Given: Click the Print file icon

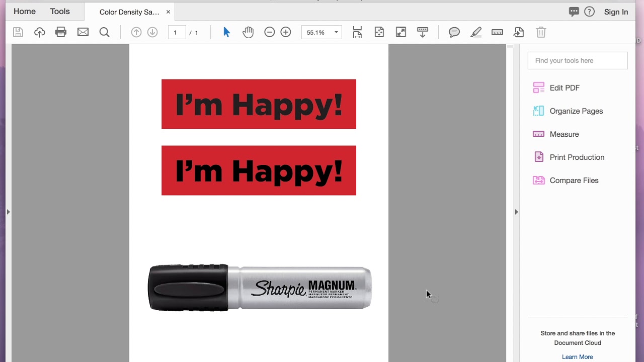Looking at the screenshot, I should tap(61, 32).
